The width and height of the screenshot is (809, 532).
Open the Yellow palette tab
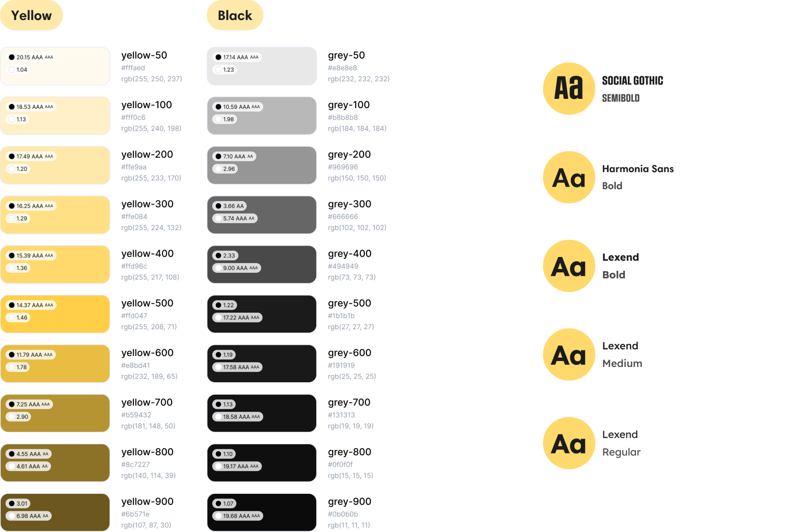(x=31, y=16)
